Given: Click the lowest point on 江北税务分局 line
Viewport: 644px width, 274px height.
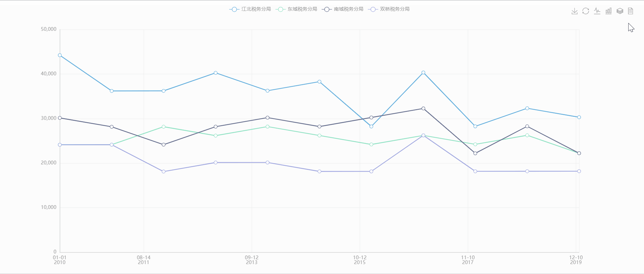Looking at the screenshot, I should (x=371, y=126).
